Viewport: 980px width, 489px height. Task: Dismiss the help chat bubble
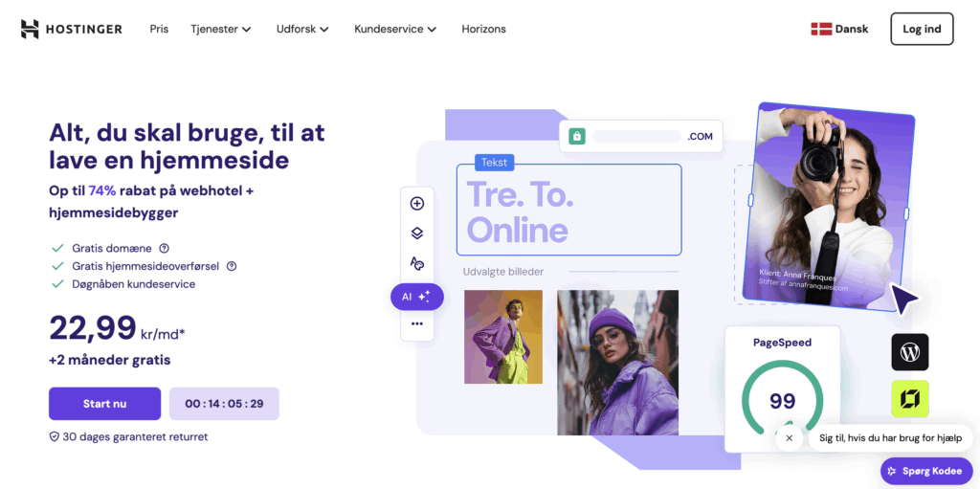pyautogui.click(x=789, y=437)
